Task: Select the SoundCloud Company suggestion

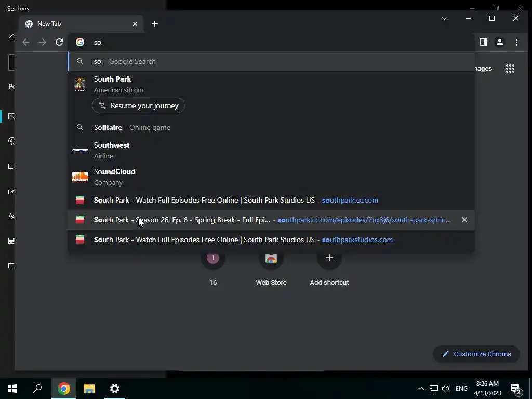Action: coord(271,177)
